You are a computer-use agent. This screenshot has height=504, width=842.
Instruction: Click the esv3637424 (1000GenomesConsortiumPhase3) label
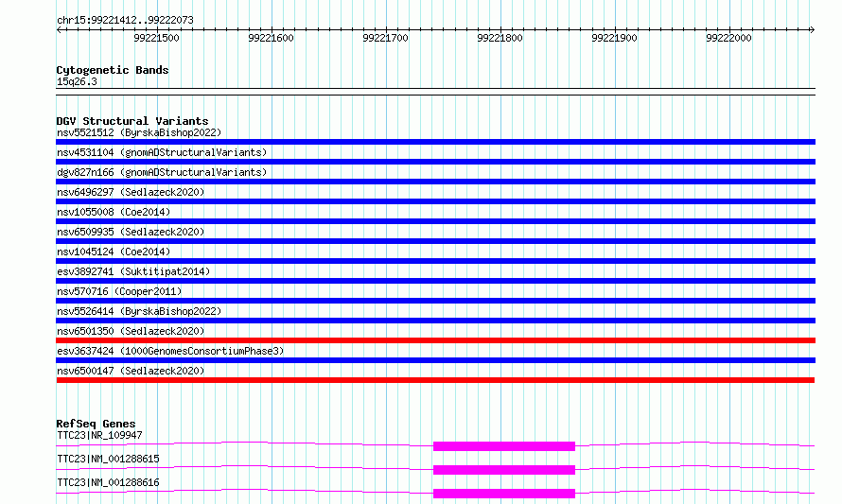click(x=170, y=351)
